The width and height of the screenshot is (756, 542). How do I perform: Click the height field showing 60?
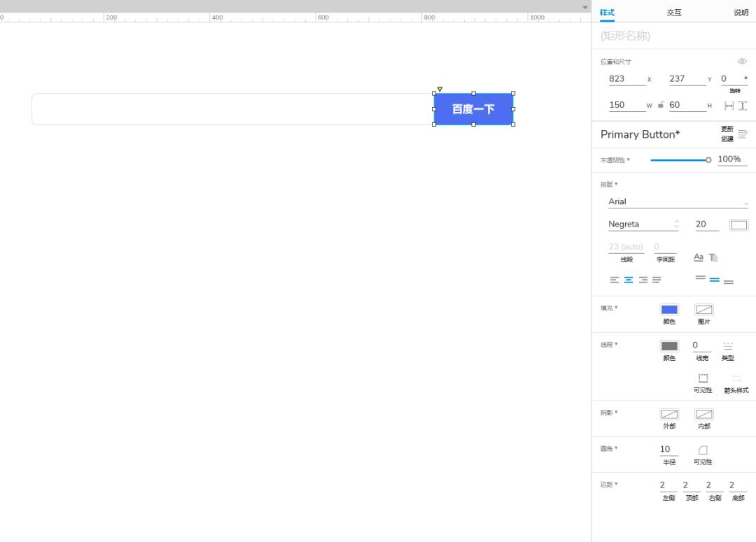click(x=687, y=105)
